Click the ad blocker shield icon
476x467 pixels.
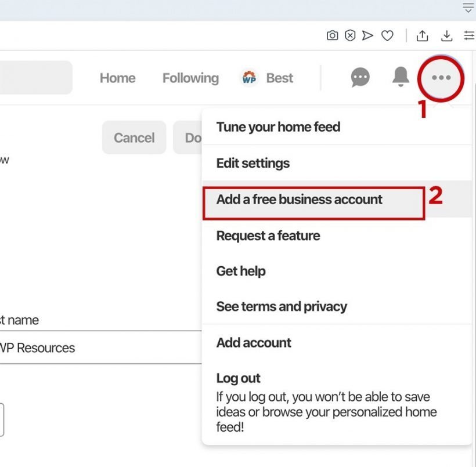click(x=350, y=35)
